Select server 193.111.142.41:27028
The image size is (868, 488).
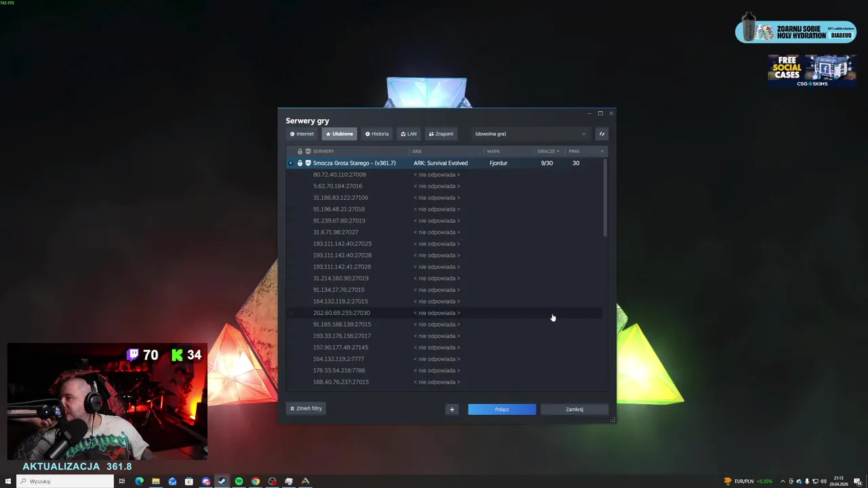coord(444,266)
